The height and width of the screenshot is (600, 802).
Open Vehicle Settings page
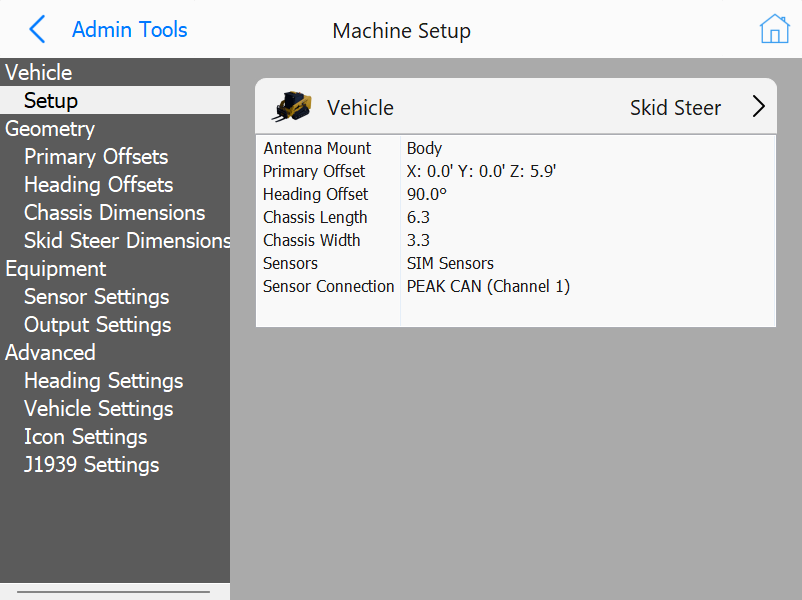click(x=99, y=409)
